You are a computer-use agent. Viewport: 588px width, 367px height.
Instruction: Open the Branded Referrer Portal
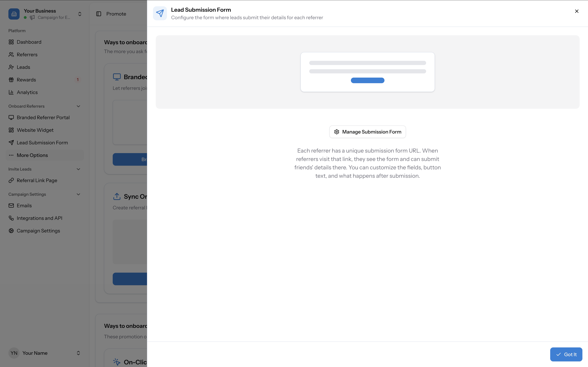pyautogui.click(x=43, y=117)
